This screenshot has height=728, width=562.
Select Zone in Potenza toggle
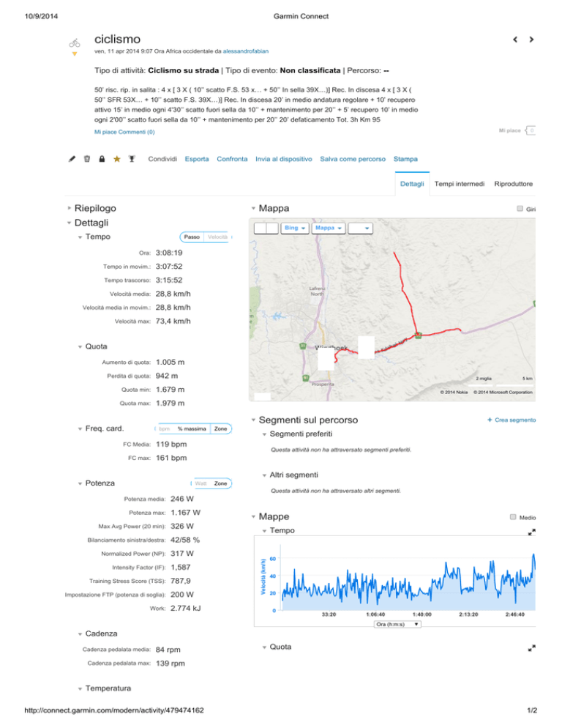(x=220, y=483)
